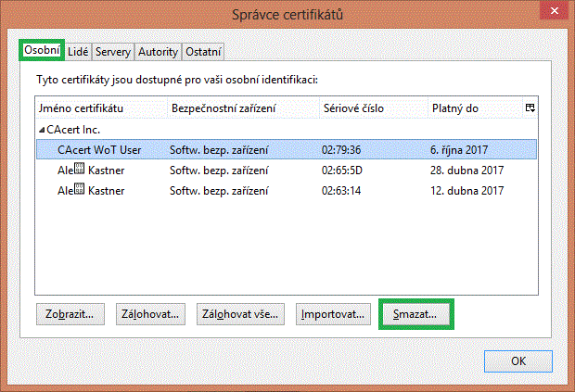Viewport: 575px width, 392px height.
Task: Open the column picker icon in table header
Action: 530,108
